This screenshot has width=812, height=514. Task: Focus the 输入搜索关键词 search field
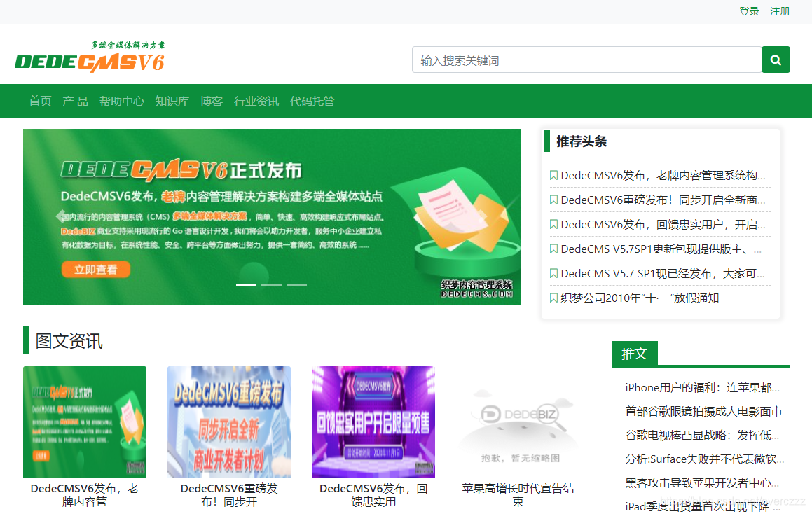click(x=586, y=60)
